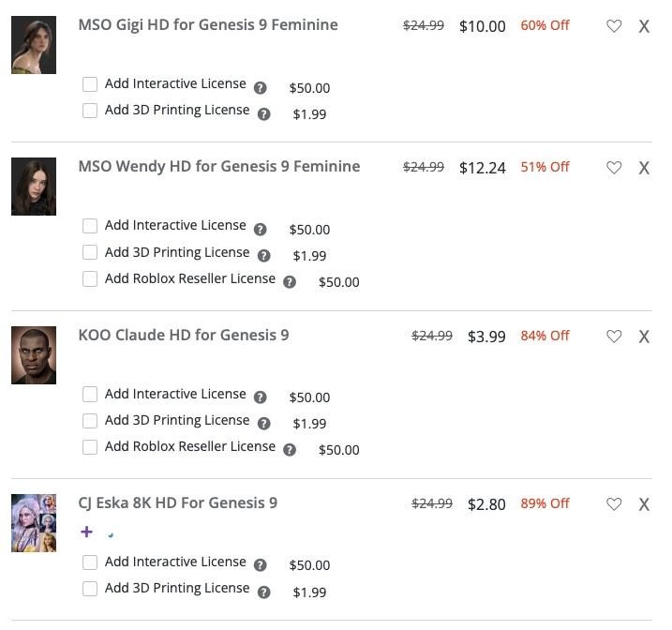Viewport: 672px width, 630px height.
Task: Remove MSO Wendy HD with X icon
Action: click(644, 168)
